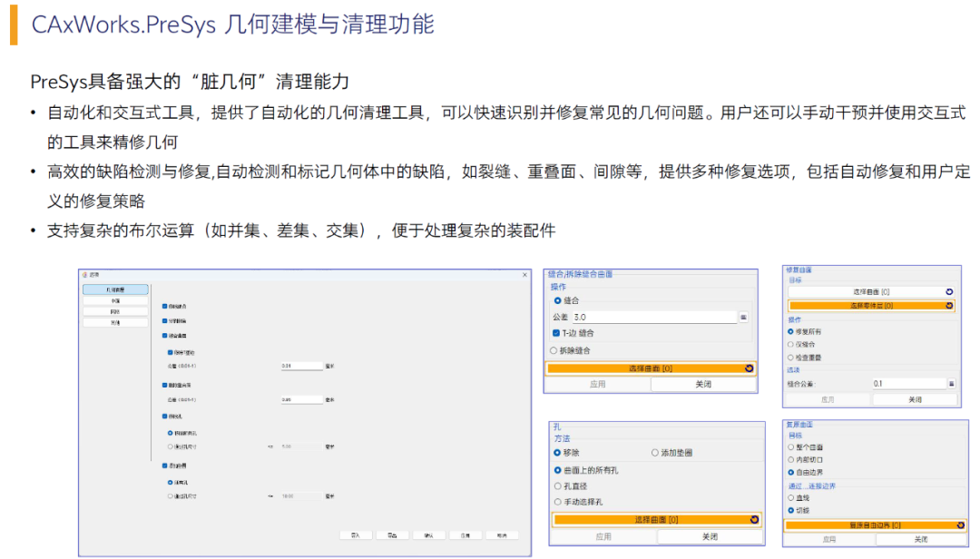Click the heading 'CAxWorks.PreSys 几何建模与清理功能'
Viewport: 980px width, 559px height.
pyautogui.click(x=232, y=25)
